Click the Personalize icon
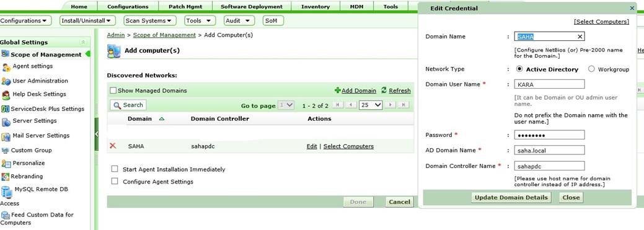644x230 pixels. point(6,164)
